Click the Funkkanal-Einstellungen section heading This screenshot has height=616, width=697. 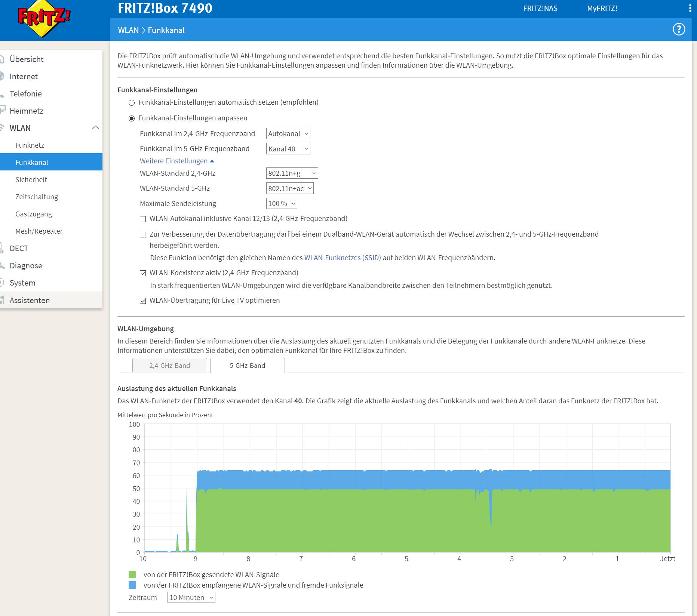point(157,90)
